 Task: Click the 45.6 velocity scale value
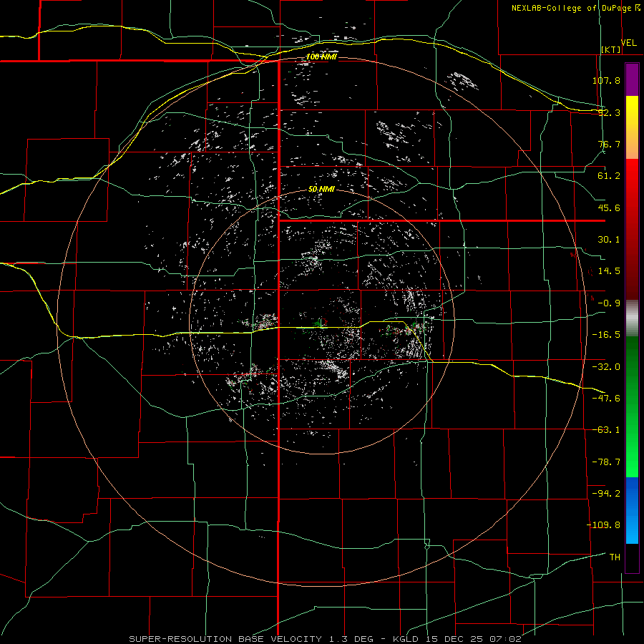pyautogui.click(x=609, y=208)
